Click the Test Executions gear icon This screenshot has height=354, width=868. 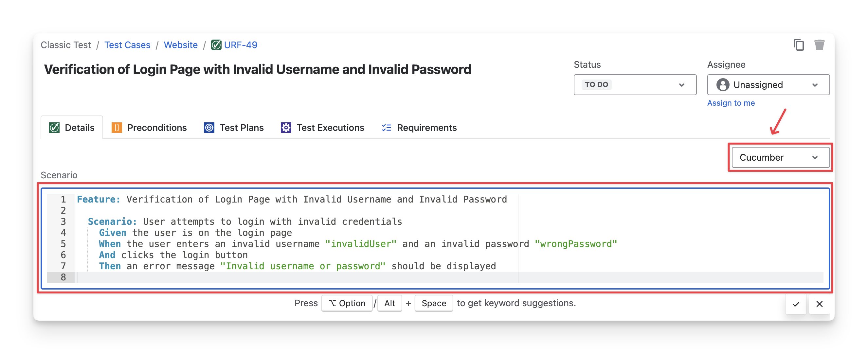[286, 128]
